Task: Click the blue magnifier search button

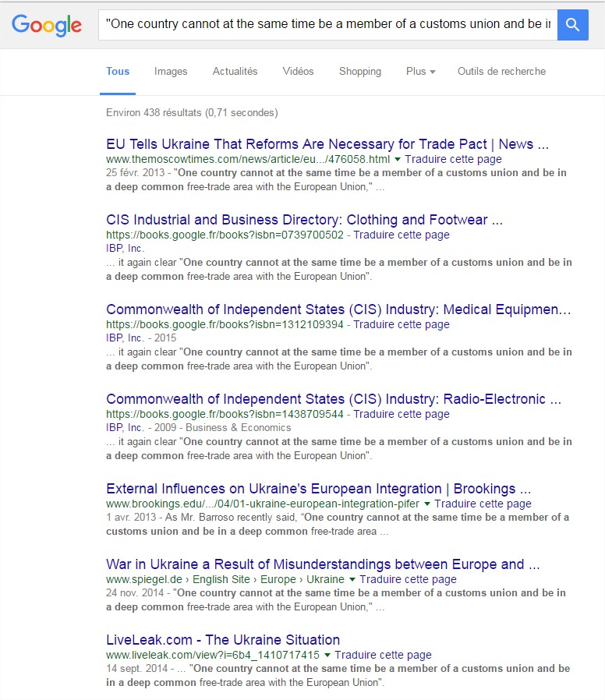Action: pyautogui.click(x=573, y=25)
